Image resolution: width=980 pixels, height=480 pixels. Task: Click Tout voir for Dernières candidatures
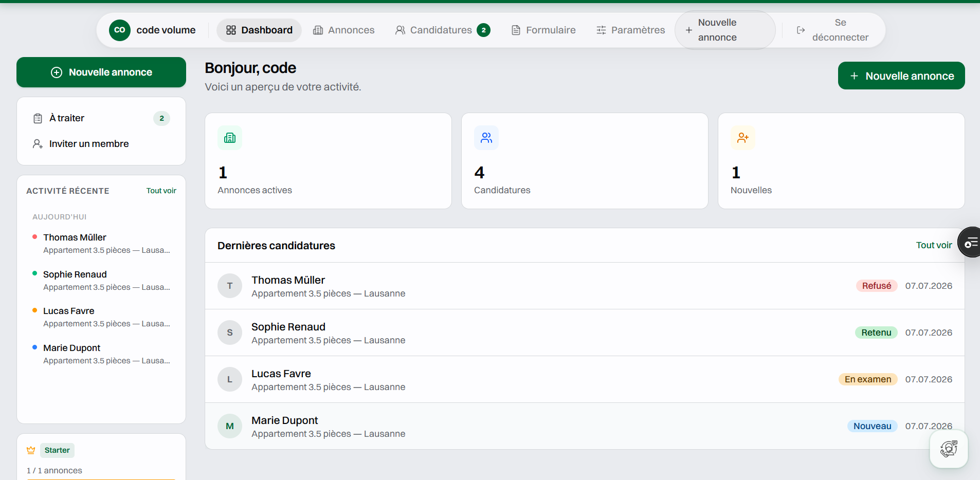(934, 245)
